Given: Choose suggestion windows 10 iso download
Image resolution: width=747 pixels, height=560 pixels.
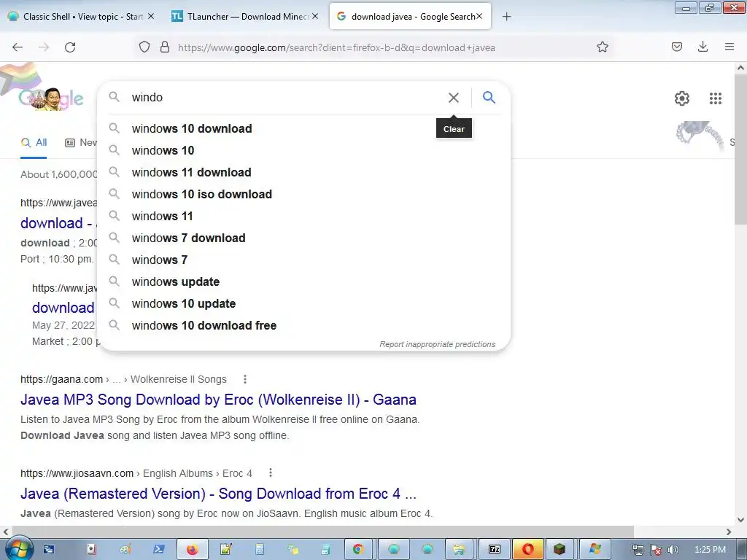Looking at the screenshot, I should (303, 194).
